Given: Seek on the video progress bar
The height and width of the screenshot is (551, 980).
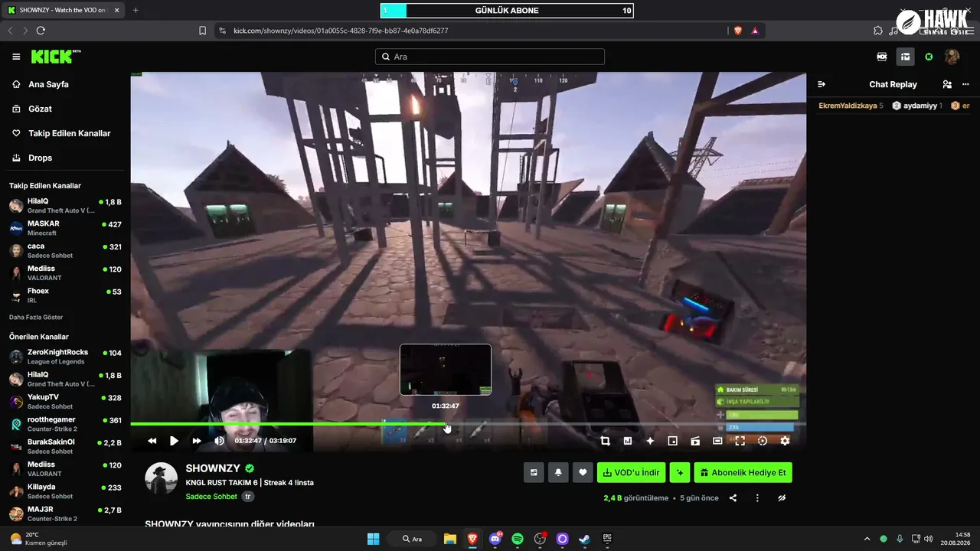Looking at the screenshot, I should [468, 424].
